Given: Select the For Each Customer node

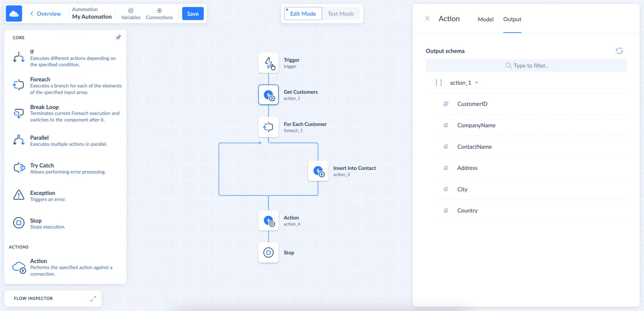Looking at the screenshot, I should pyautogui.click(x=268, y=127).
